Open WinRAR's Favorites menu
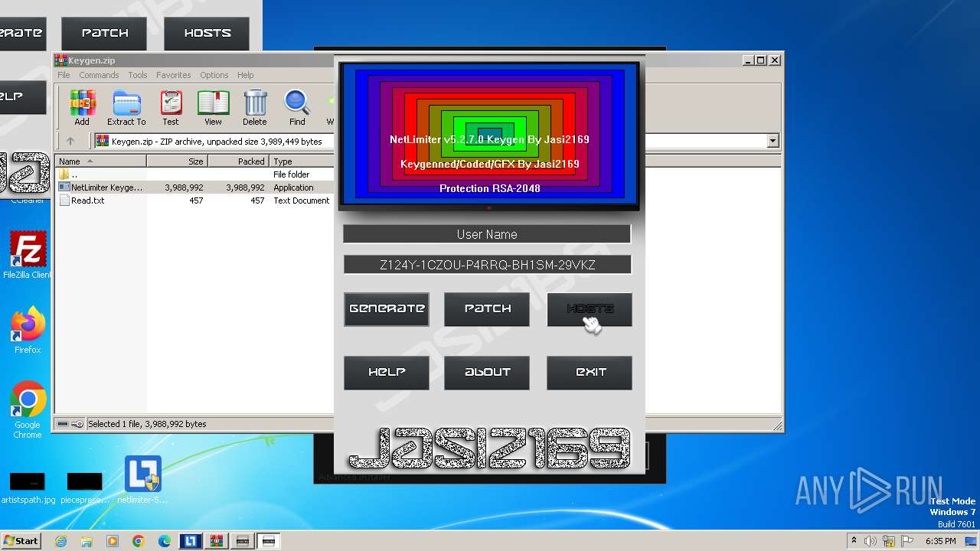This screenshot has height=551, width=980. tap(174, 75)
